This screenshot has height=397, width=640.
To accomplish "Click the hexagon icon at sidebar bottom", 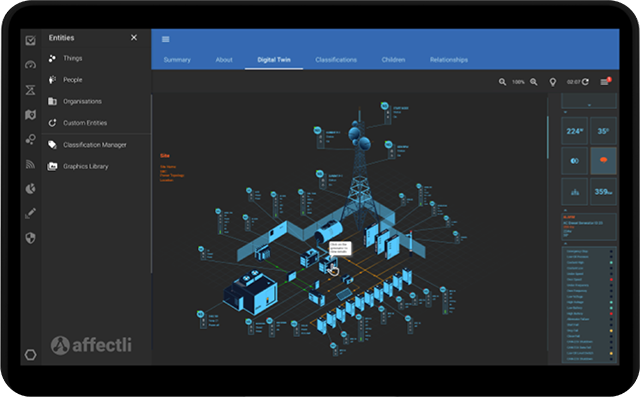I will click(30, 355).
